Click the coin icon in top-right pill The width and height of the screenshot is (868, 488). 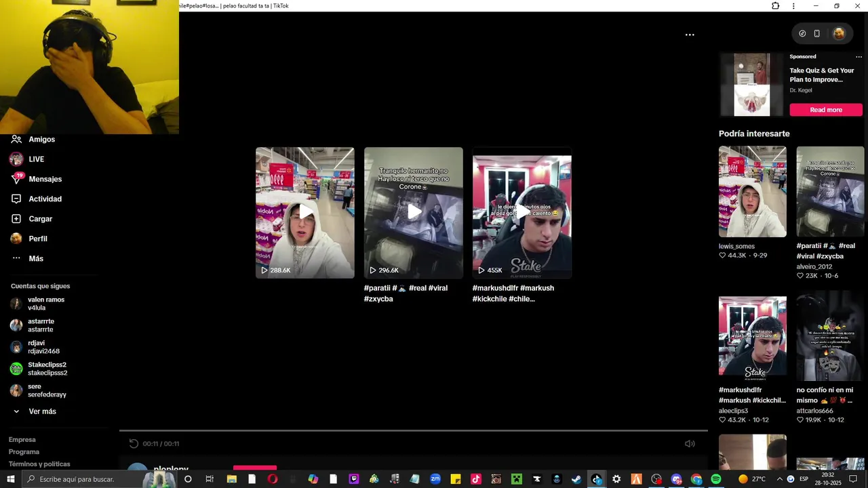[x=802, y=33]
